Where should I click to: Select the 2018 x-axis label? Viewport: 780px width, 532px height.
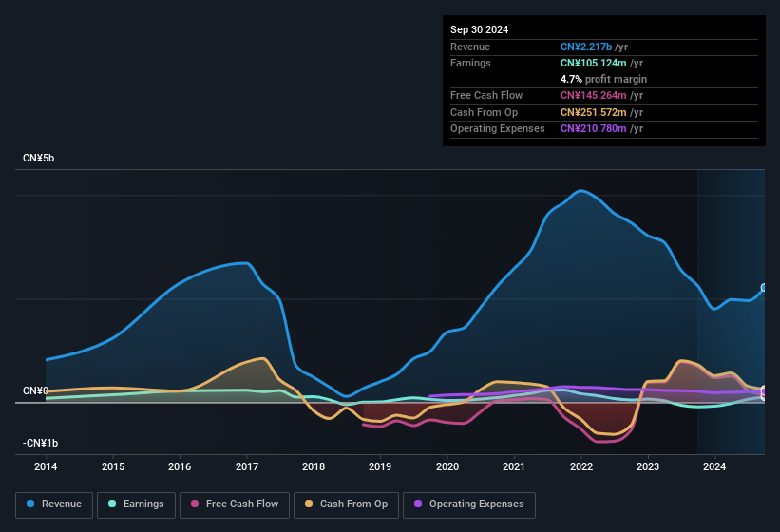pyautogui.click(x=314, y=466)
